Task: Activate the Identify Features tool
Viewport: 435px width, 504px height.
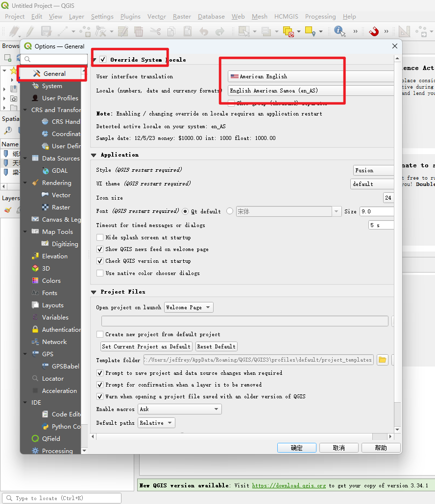Action: click(339, 31)
